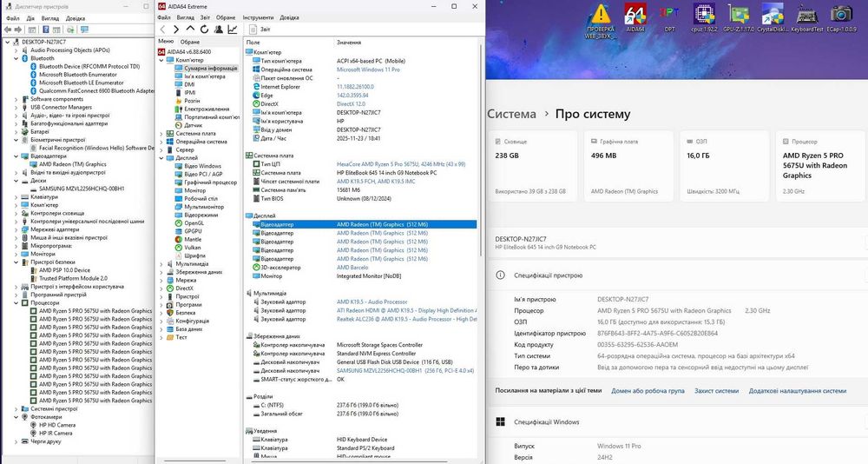Refresh the AIDA64 page
The height and width of the screenshot is (464, 868).
click(x=204, y=30)
